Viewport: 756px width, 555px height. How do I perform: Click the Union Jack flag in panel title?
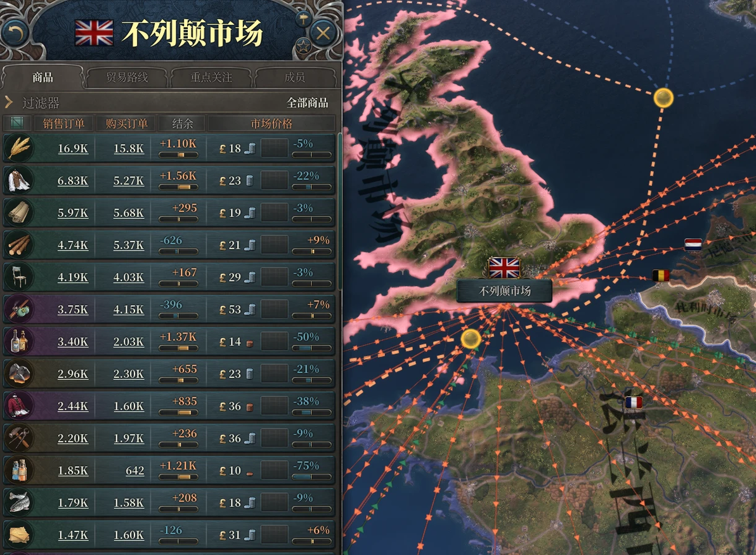coord(94,33)
